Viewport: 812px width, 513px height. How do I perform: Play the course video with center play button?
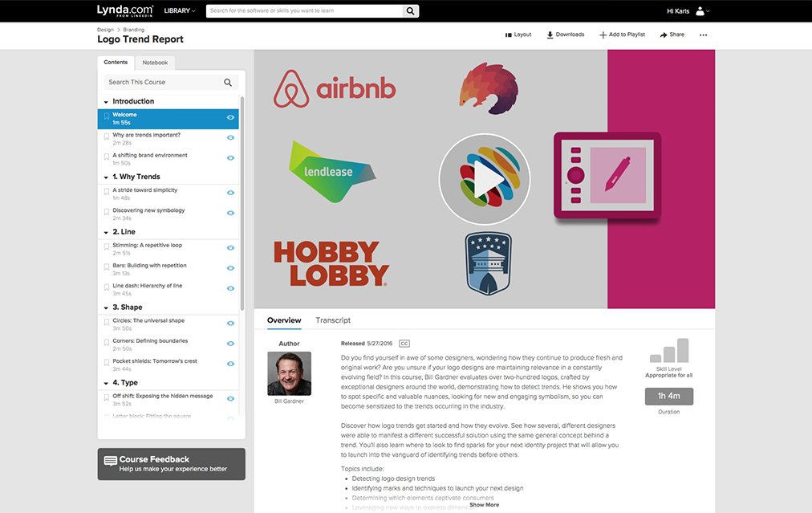click(x=485, y=179)
